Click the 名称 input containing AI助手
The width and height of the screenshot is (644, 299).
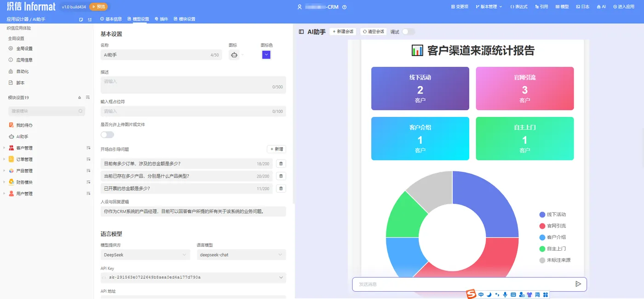coord(161,55)
